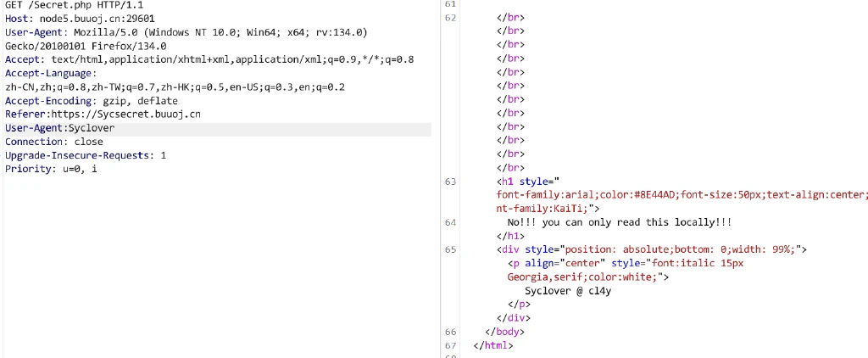Click the closing body tag line

pyautogui.click(x=504, y=332)
